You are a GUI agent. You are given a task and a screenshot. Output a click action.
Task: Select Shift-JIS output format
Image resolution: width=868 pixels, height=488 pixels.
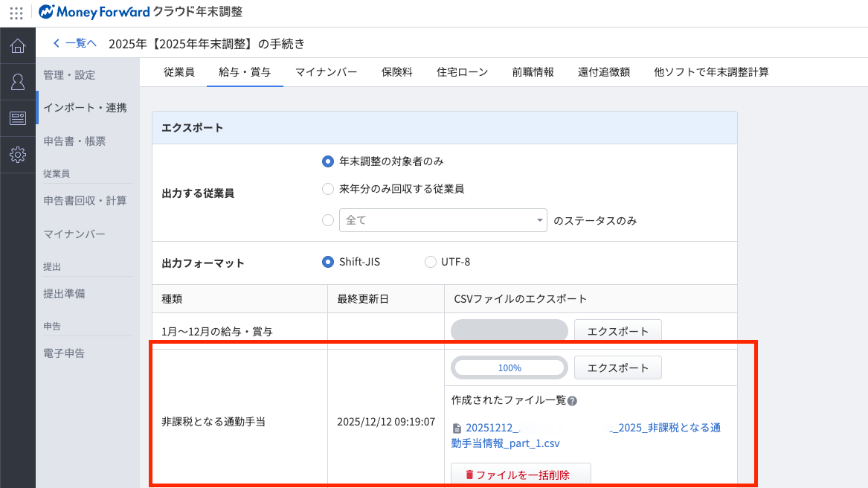pos(327,262)
